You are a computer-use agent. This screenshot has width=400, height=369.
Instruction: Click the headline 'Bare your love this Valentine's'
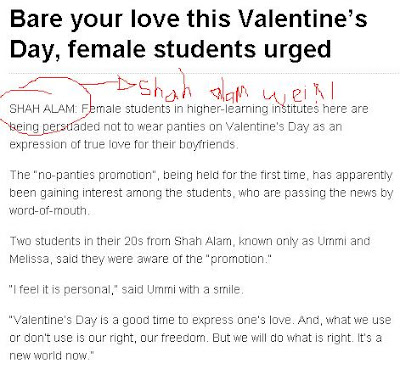(188, 20)
